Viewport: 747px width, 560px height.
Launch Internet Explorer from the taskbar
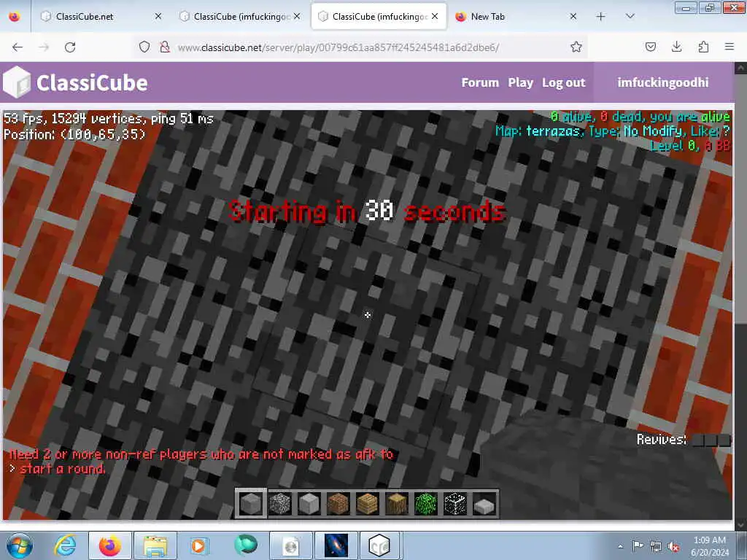[x=65, y=545]
